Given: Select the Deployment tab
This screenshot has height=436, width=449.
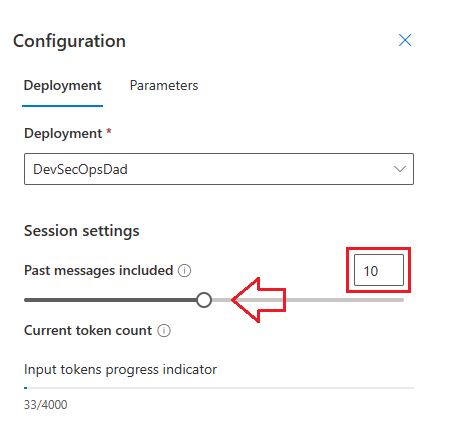Looking at the screenshot, I should pos(62,86).
